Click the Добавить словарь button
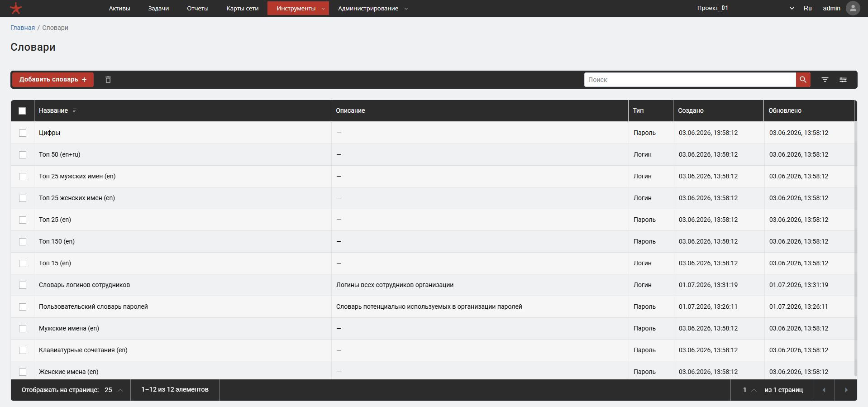The width and height of the screenshot is (868, 407). (x=53, y=80)
